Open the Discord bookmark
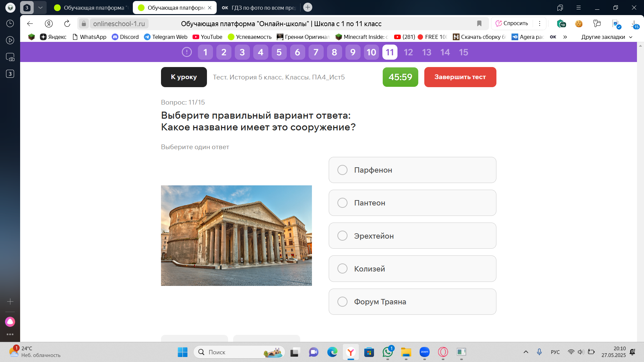The height and width of the screenshot is (362, 644). coord(125,37)
